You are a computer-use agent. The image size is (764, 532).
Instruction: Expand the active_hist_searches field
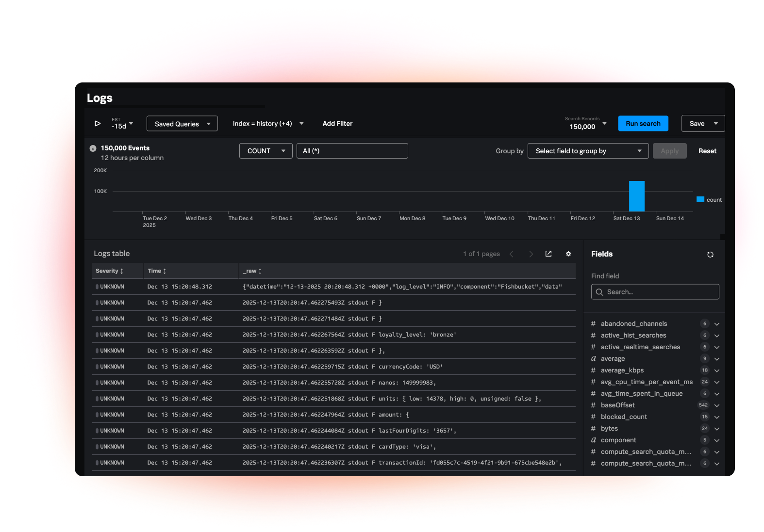click(x=717, y=336)
